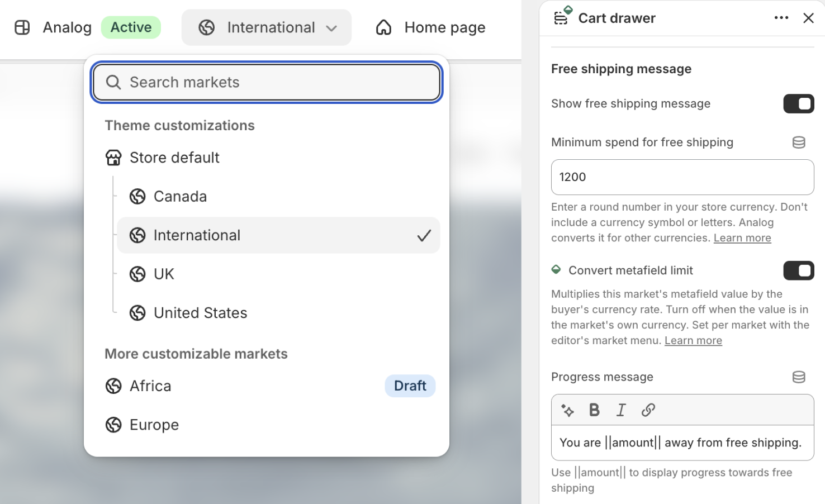The height and width of the screenshot is (504, 825).
Task: Select the Africa draft market
Action: (267, 386)
